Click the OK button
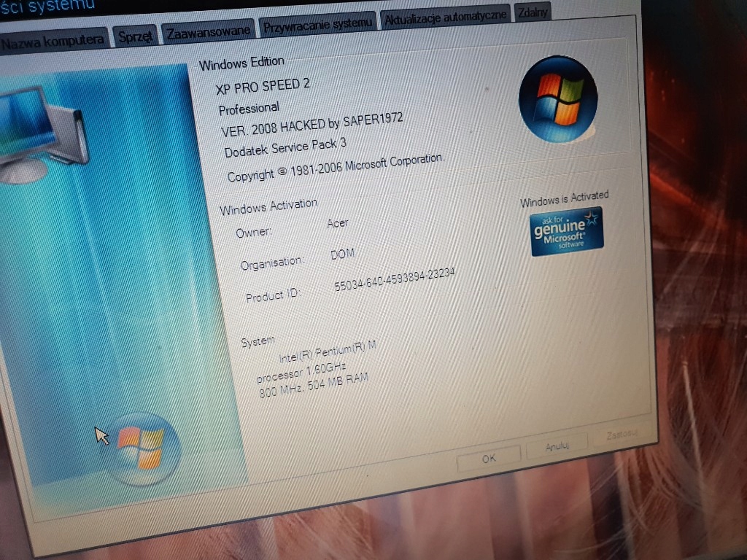 tap(489, 458)
